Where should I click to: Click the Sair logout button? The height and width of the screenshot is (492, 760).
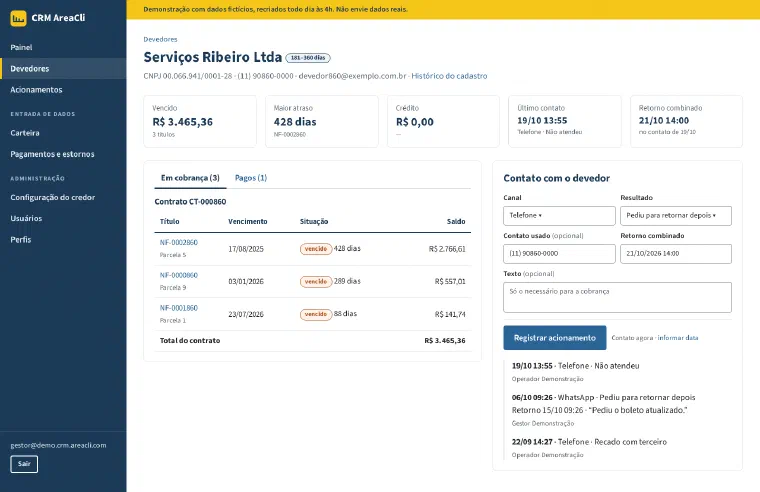point(24,464)
